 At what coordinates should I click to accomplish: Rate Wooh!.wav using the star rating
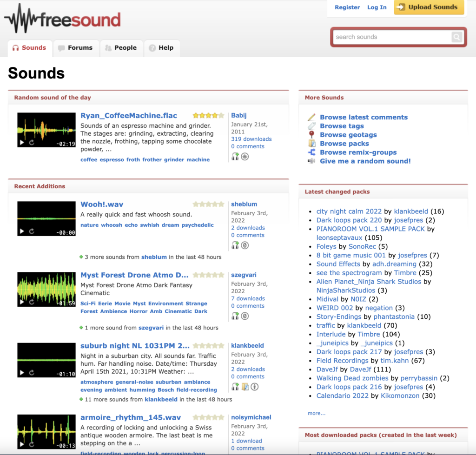click(x=208, y=204)
